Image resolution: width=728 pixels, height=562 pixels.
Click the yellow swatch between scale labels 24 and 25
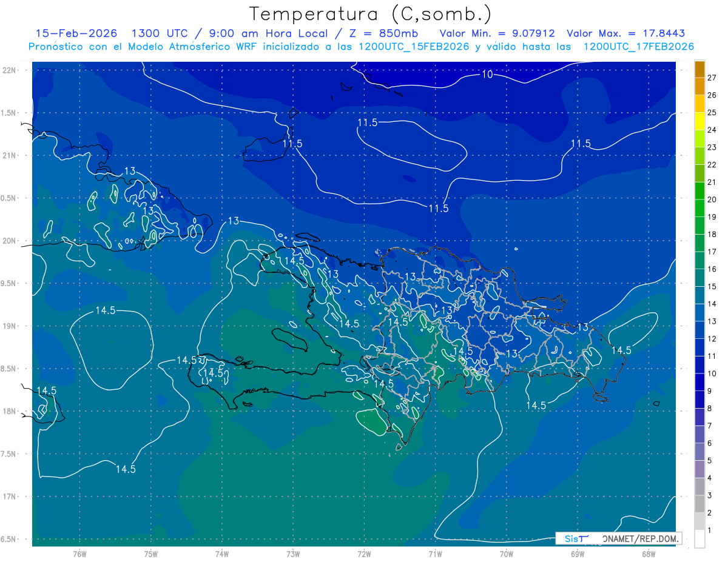click(699, 121)
